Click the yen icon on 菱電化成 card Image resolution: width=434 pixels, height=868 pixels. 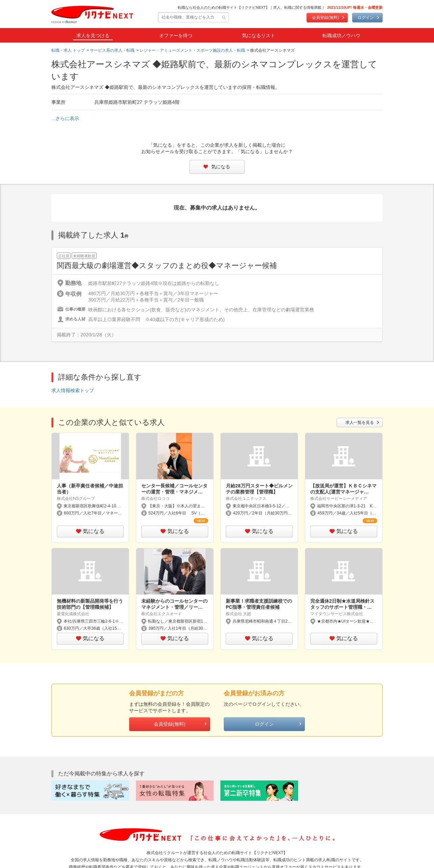(x=59, y=628)
